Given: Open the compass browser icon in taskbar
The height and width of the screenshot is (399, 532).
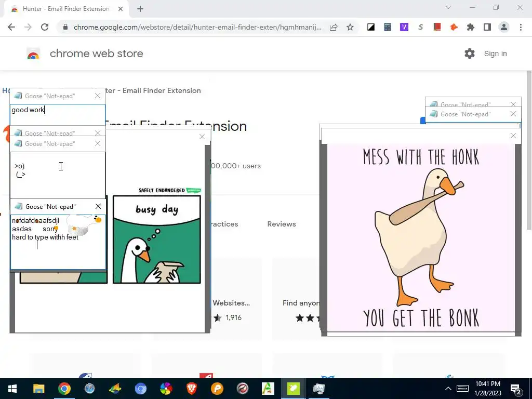Looking at the screenshot, I should (89, 389).
